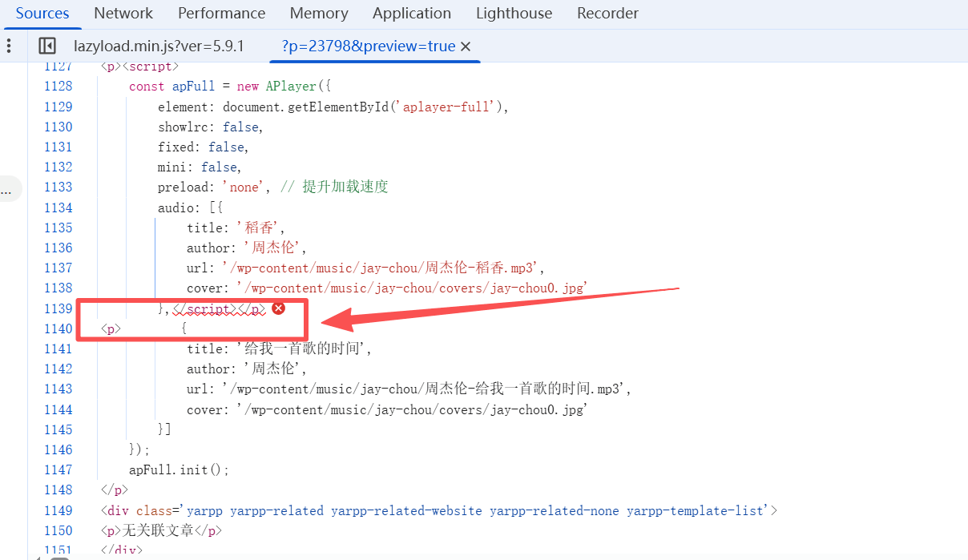
Task: Click the 'audio: [{' line
Action: (x=190, y=207)
